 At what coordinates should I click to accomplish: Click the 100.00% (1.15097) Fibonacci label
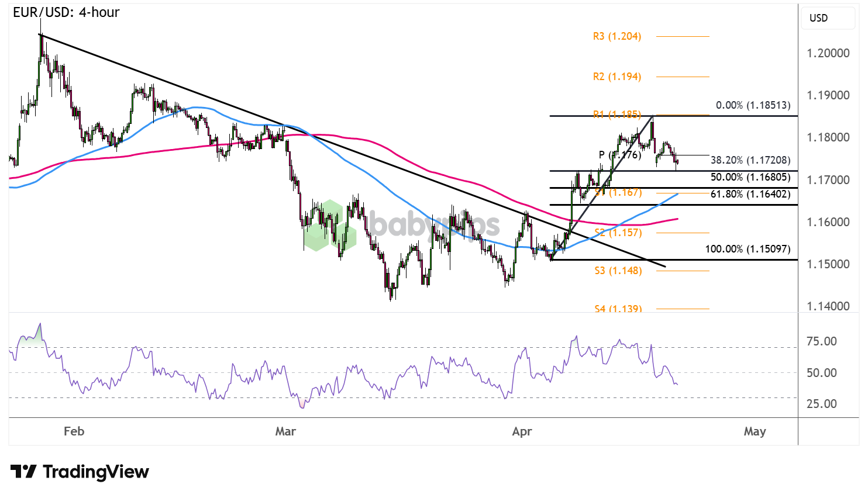pos(747,249)
